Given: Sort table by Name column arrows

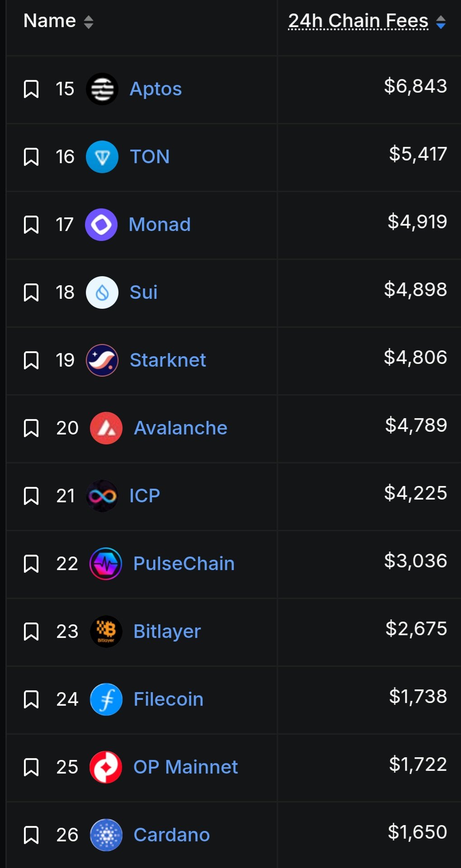Looking at the screenshot, I should [89, 22].
